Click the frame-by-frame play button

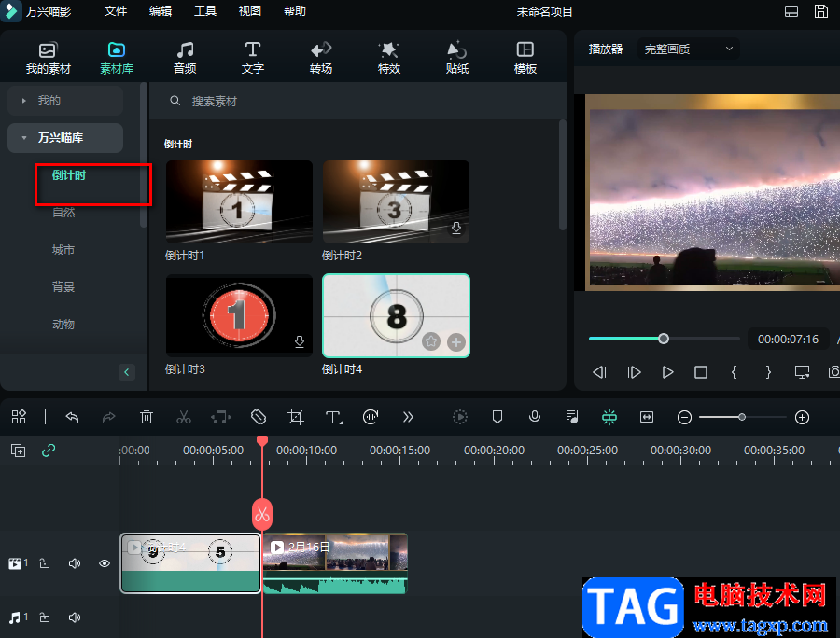634,372
